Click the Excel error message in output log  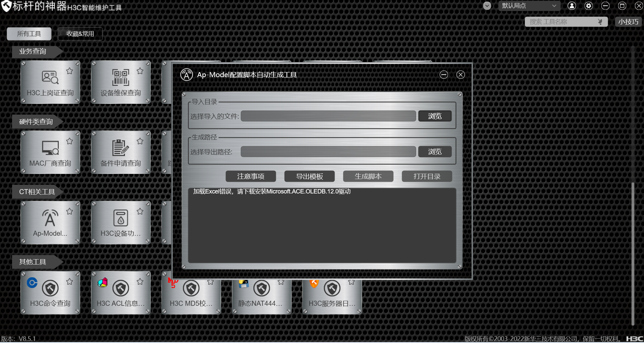click(x=272, y=191)
